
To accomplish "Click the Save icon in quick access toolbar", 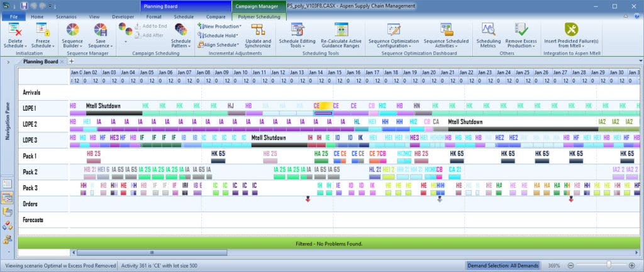I will [24, 5].
